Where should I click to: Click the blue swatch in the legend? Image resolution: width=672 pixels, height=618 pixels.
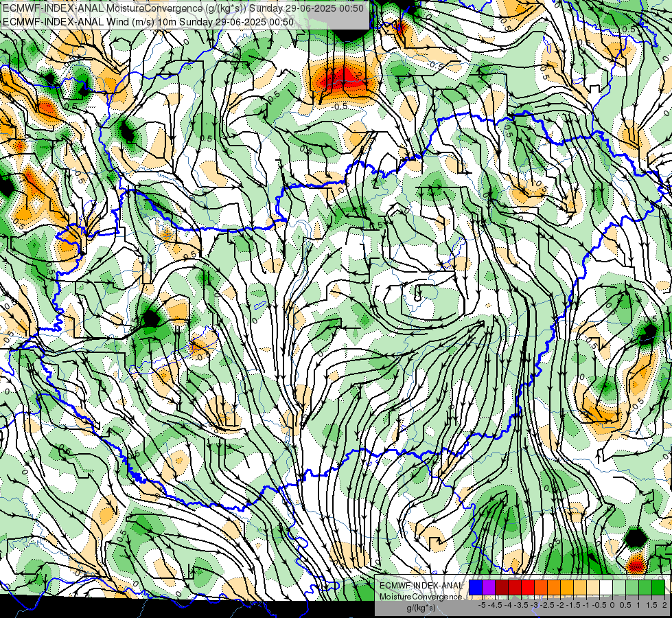click(476, 587)
